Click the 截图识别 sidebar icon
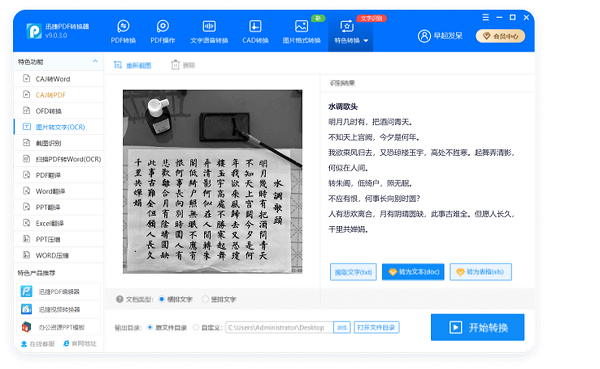 [x=26, y=143]
